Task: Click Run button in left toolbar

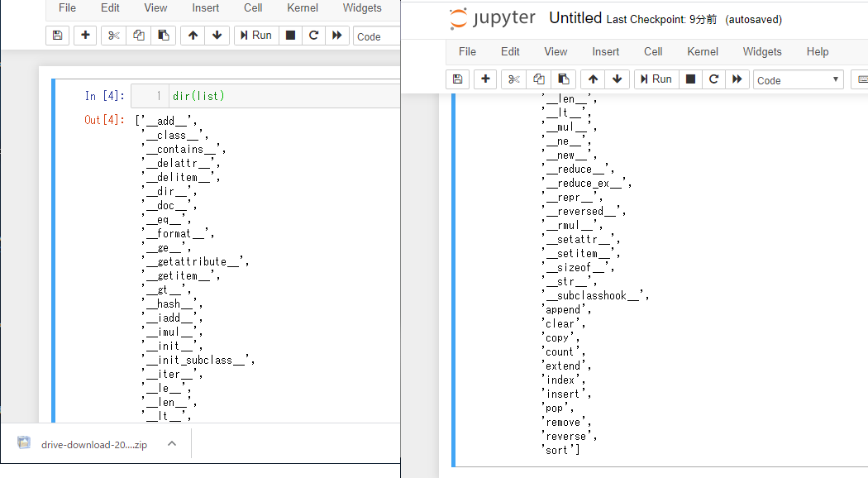Action: point(256,36)
